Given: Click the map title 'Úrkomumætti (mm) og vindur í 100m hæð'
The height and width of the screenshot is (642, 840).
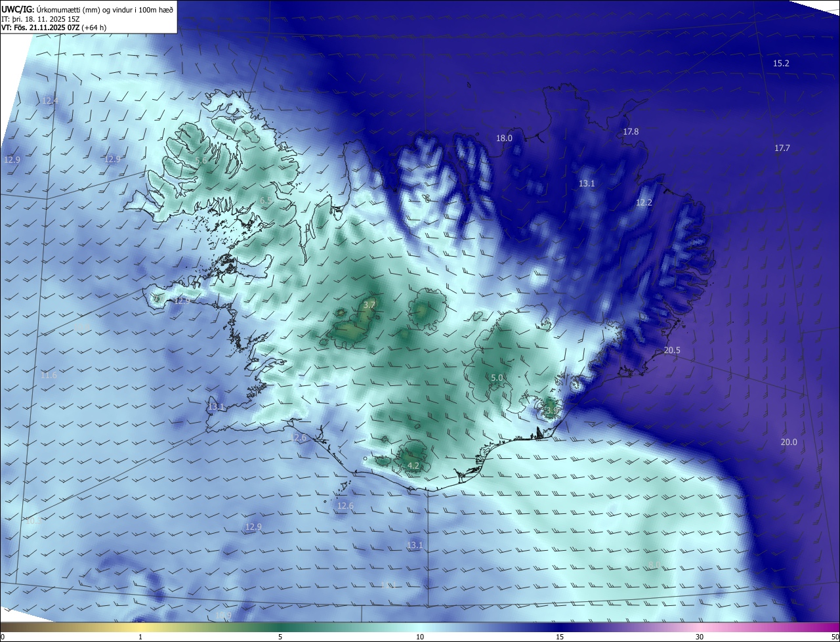Looking at the screenshot, I should click(x=105, y=9).
